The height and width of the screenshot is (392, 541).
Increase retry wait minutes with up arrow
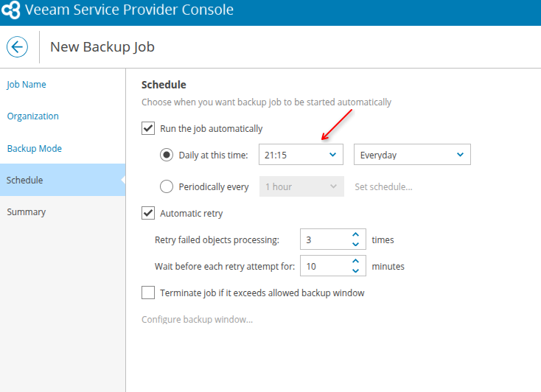355,261
